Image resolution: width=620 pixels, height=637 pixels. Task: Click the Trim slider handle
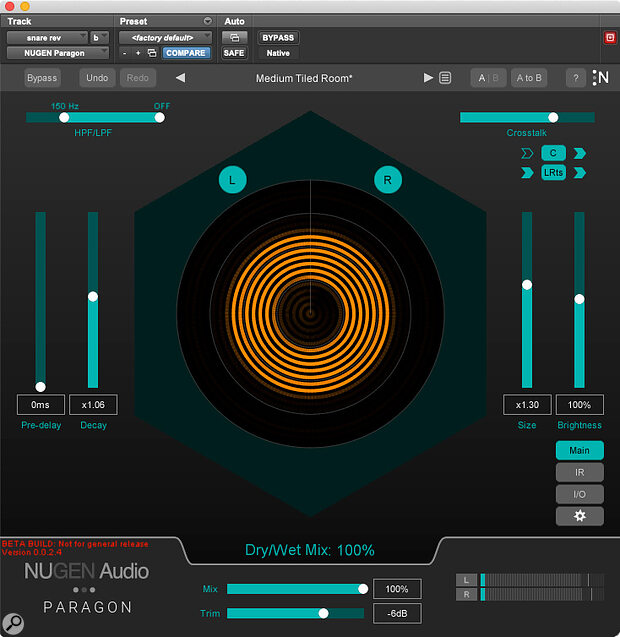point(323,613)
